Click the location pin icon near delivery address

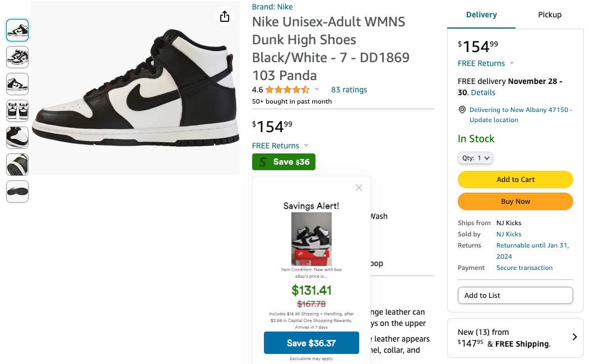462,110
